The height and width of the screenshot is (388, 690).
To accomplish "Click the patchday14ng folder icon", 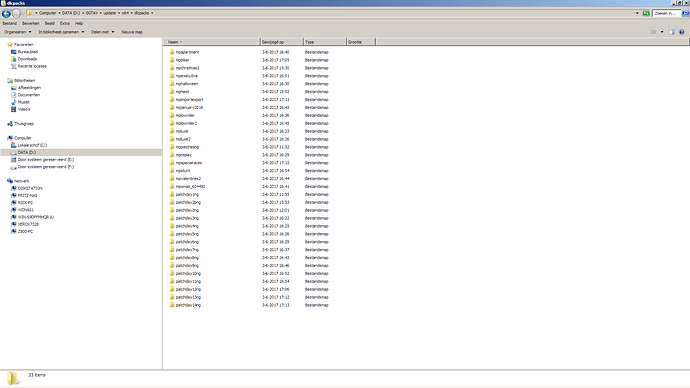I will point(172,305).
